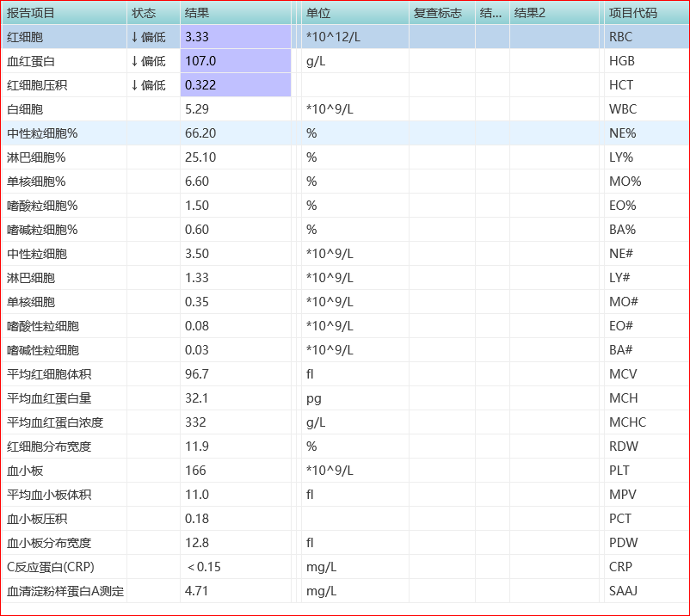The width and height of the screenshot is (690, 616).
Task: Select the 嗜酸粒细胞% row name
Action: point(42,206)
